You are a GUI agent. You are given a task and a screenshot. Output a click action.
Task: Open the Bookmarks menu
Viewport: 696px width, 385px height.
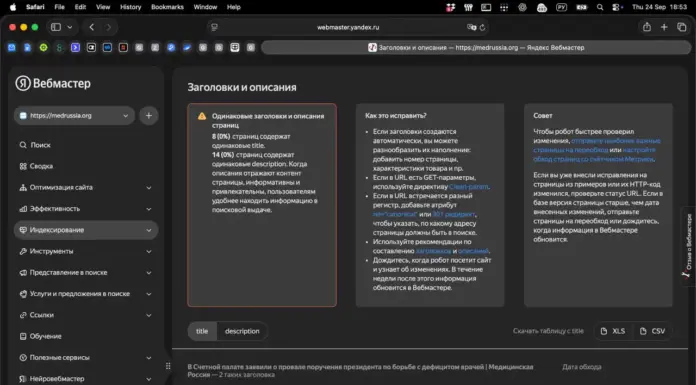click(x=167, y=7)
